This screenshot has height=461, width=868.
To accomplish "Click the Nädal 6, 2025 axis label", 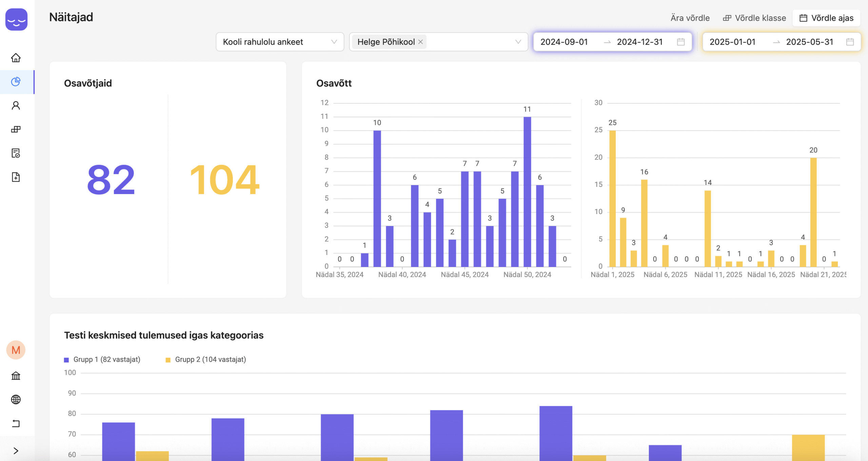I will [665, 275].
